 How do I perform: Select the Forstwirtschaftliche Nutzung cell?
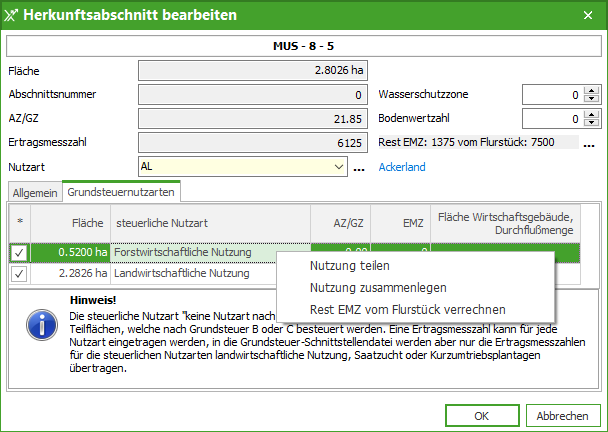(211, 253)
